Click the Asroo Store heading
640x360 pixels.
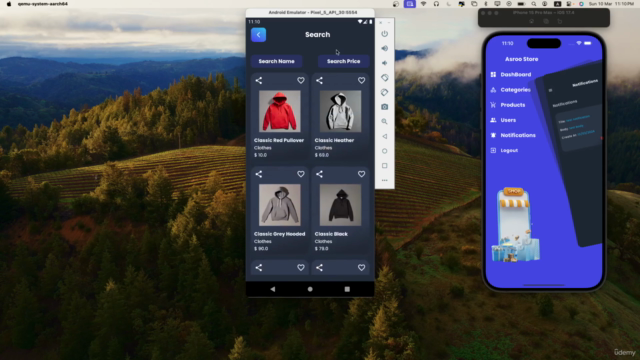522,59
